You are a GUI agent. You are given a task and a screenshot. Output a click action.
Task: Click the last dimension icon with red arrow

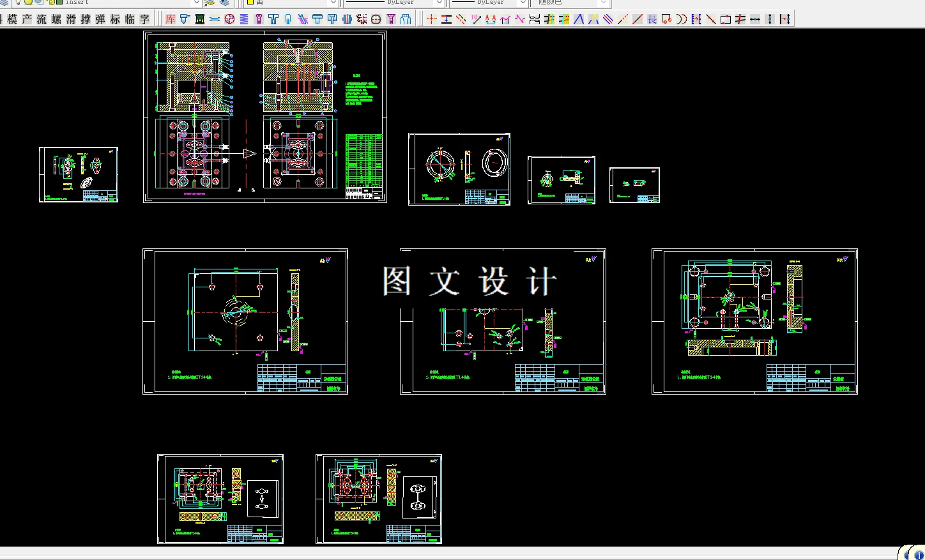pos(784,19)
